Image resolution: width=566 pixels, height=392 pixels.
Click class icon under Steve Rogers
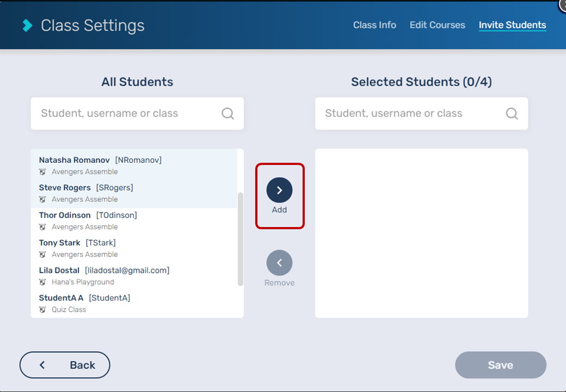(x=42, y=199)
